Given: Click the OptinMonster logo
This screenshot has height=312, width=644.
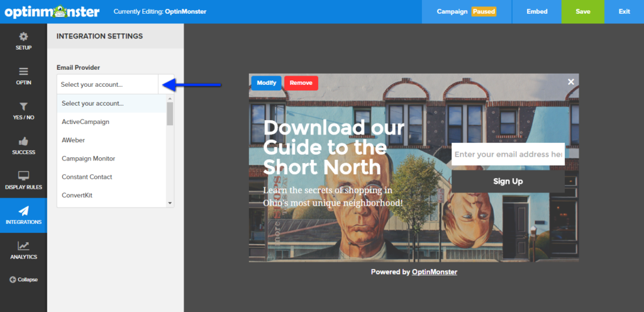Looking at the screenshot, I should pyautogui.click(x=52, y=11).
